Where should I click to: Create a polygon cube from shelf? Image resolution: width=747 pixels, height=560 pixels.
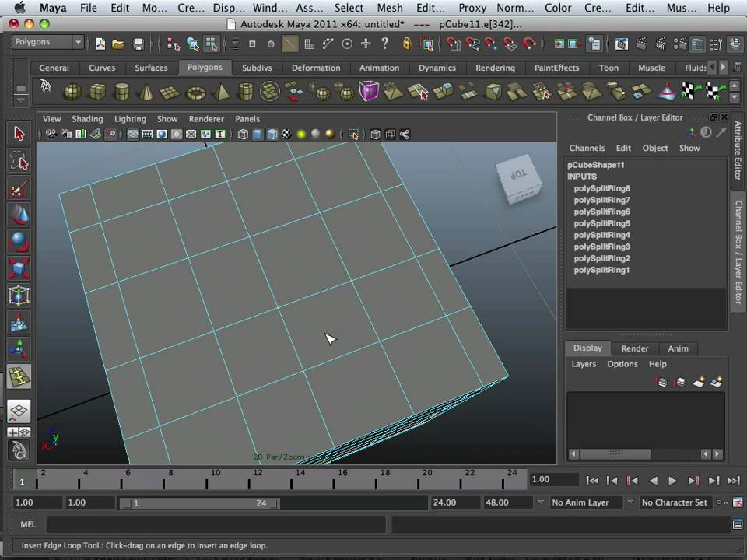click(97, 92)
